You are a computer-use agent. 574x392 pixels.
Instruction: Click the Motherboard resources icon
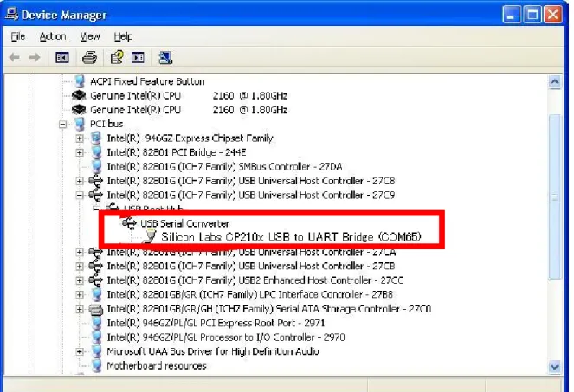click(x=96, y=366)
